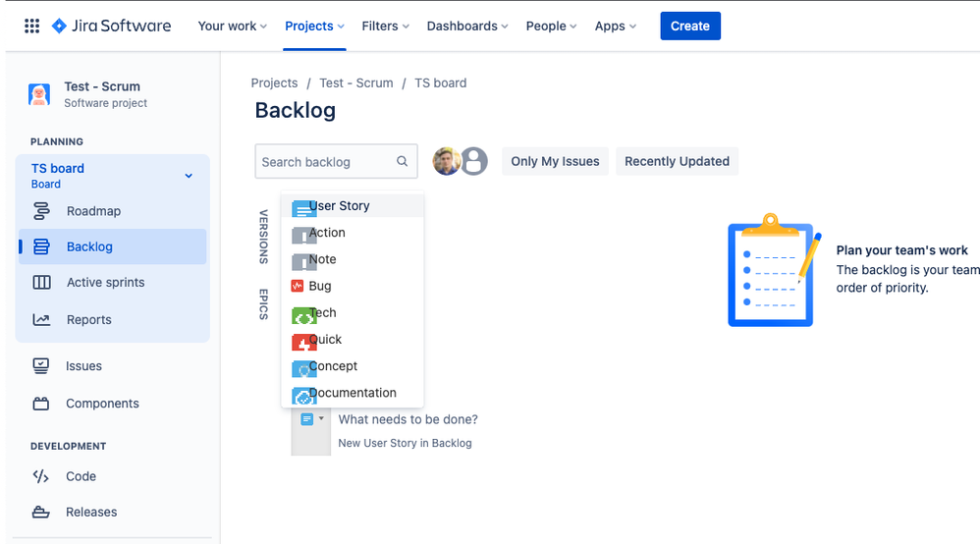
Task: Click the Projects breadcrumb link
Action: 274,82
